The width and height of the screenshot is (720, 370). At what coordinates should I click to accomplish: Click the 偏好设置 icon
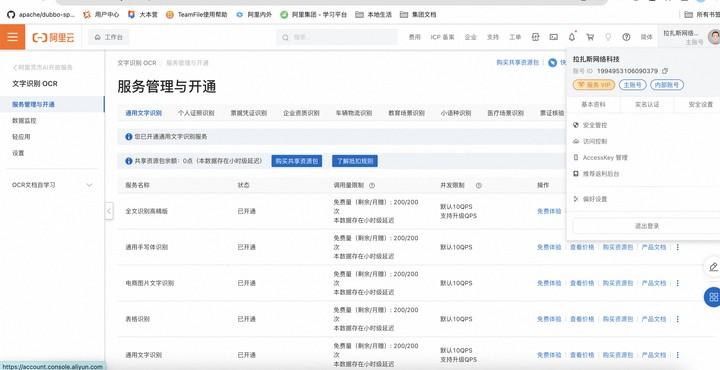click(576, 199)
